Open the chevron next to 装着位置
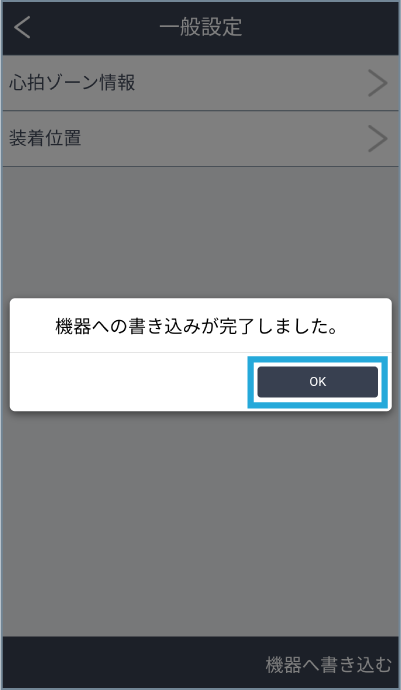 click(x=377, y=139)
